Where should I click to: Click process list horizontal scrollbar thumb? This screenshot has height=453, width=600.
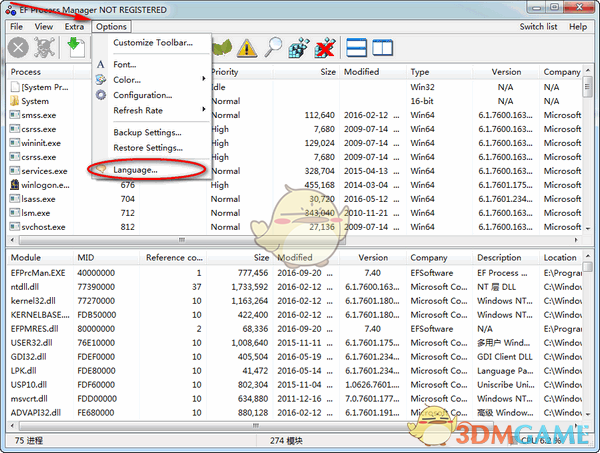click(x=182, y=240)
